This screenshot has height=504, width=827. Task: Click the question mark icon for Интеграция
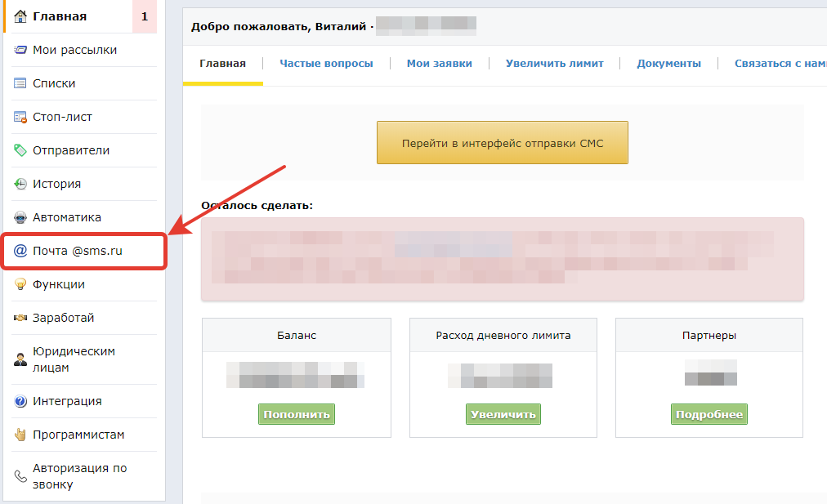(x=20, y=401)
